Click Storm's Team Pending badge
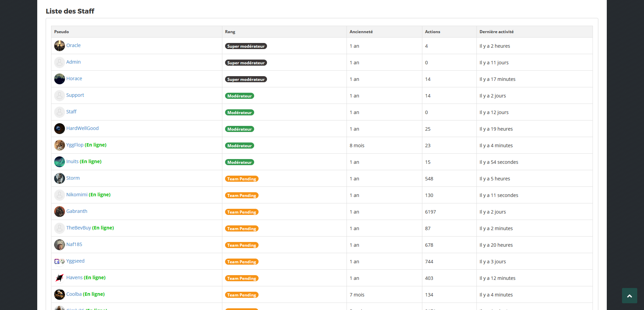Image resolution: width=644 pixels, height=310 pixels. click(242, 179)
